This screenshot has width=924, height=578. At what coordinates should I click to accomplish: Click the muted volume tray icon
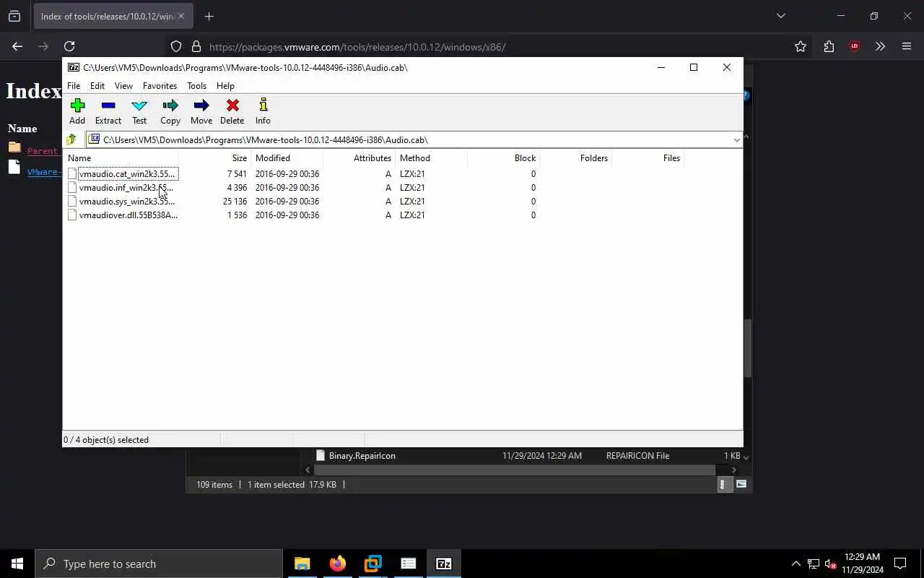(x=830, y=564)
